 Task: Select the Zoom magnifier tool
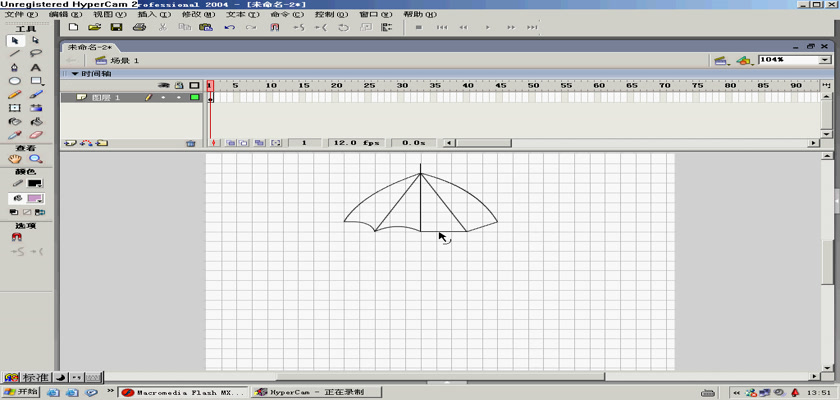coord(35,159)
